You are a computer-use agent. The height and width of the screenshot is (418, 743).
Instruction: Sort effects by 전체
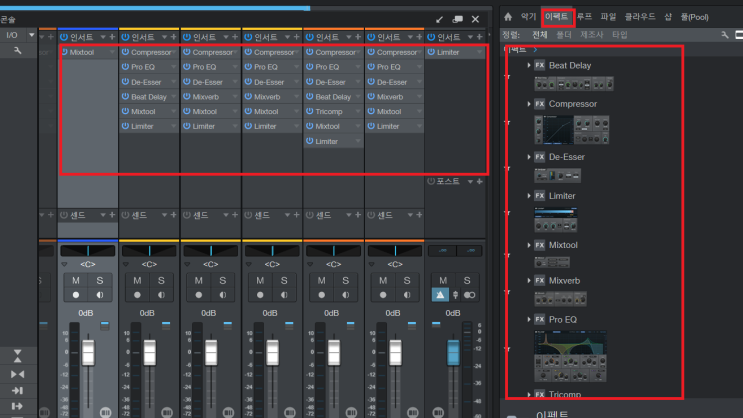click(x=540, y=35)
